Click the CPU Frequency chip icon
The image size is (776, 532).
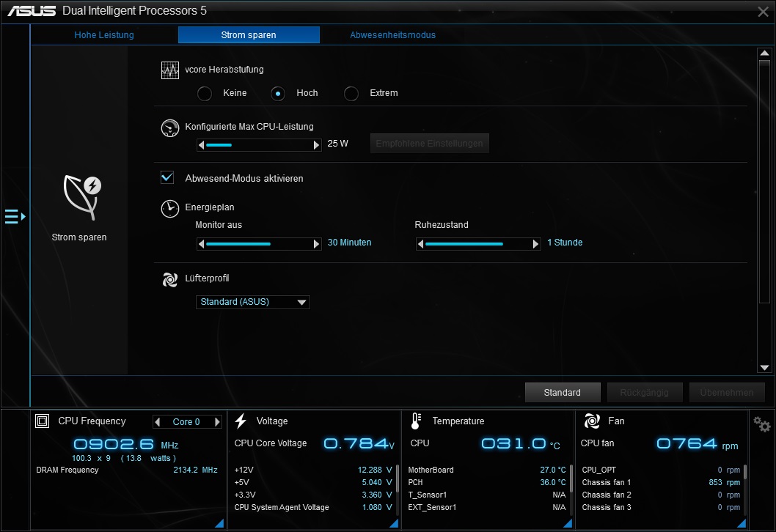pyautogui.click(x=42, y=421)
